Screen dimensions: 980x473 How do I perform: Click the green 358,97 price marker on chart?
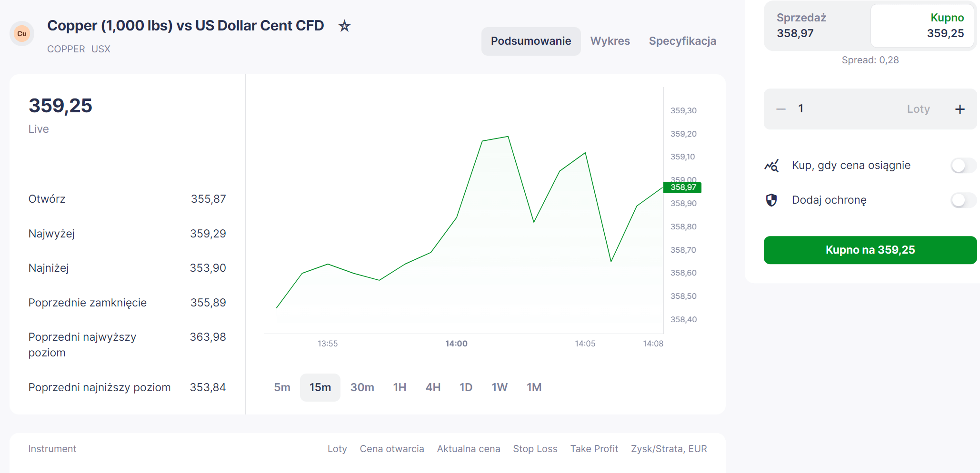[x=682, y=187]
